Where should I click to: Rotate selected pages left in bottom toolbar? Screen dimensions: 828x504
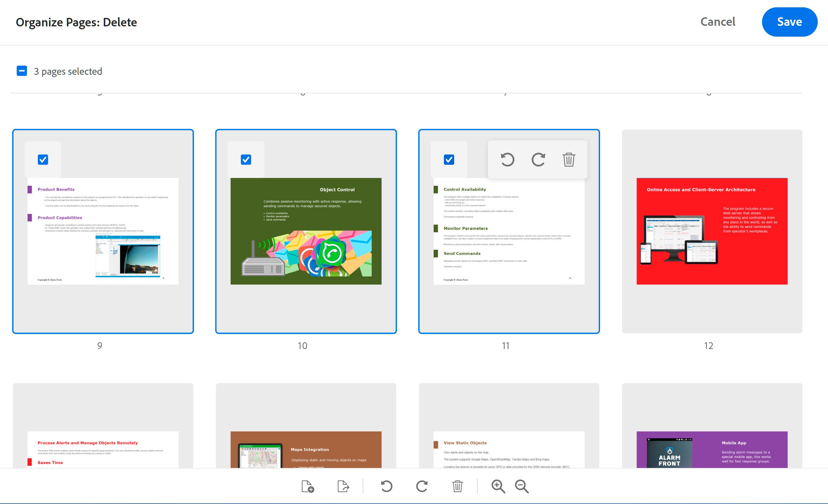pos(386,486)
